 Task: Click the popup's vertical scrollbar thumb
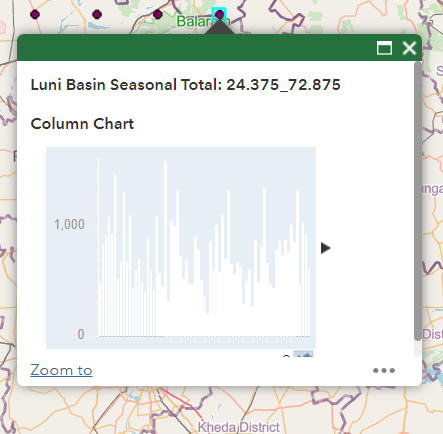click(x=418, y=201)
